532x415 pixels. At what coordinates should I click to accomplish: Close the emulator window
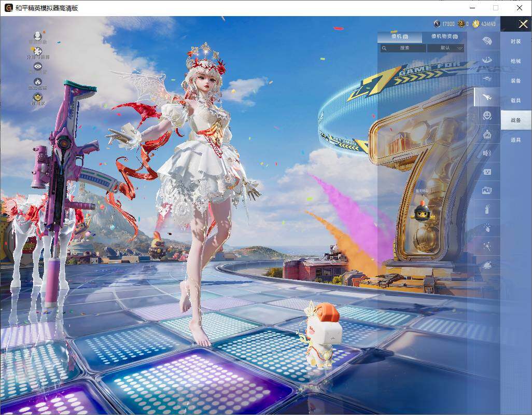coord(520,8)
